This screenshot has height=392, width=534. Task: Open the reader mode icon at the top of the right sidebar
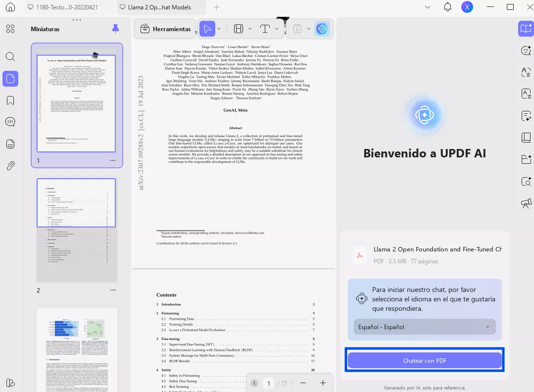[x=526, y=29]
